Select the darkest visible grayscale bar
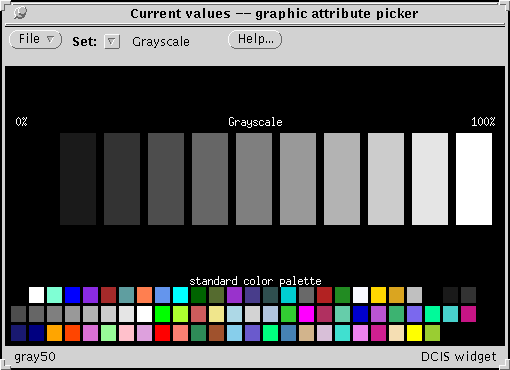 78,179
